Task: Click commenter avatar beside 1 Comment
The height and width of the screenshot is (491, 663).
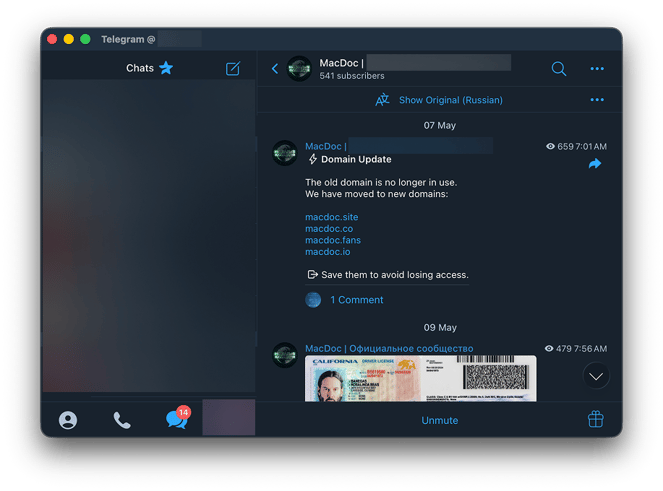Action: [313, 300]
